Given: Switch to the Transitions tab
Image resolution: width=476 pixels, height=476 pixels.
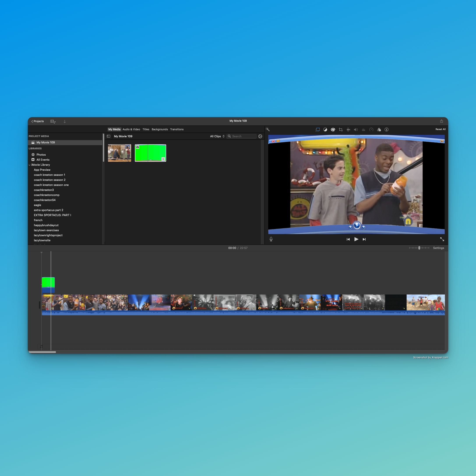Looking at the screenshot, I should tap(177, 129).
